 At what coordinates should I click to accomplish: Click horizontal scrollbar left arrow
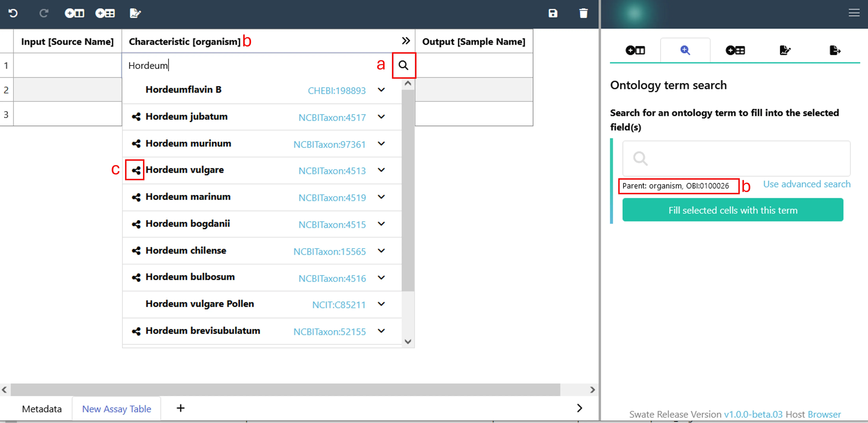4,390
